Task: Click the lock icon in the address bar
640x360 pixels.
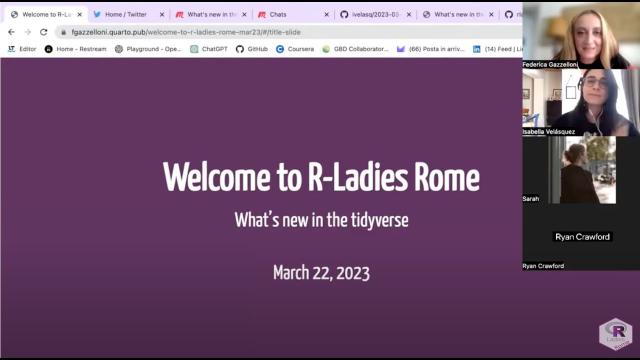Action: (63, 32)
